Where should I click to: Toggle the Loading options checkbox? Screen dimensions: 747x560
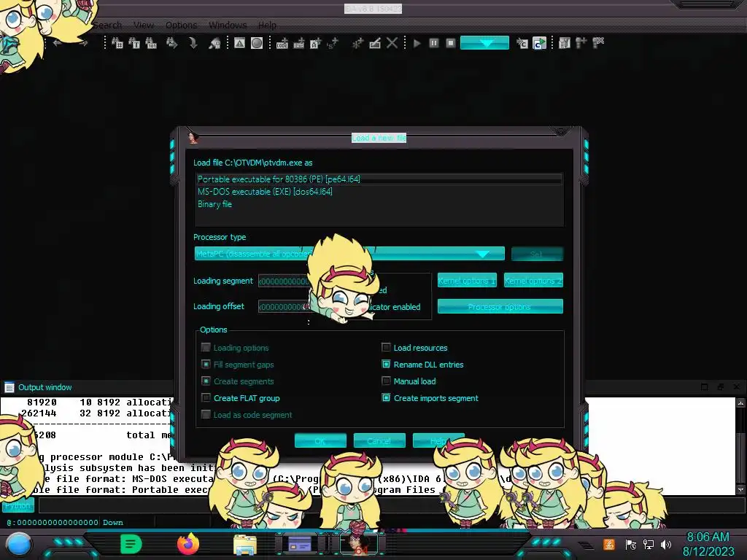206,348
